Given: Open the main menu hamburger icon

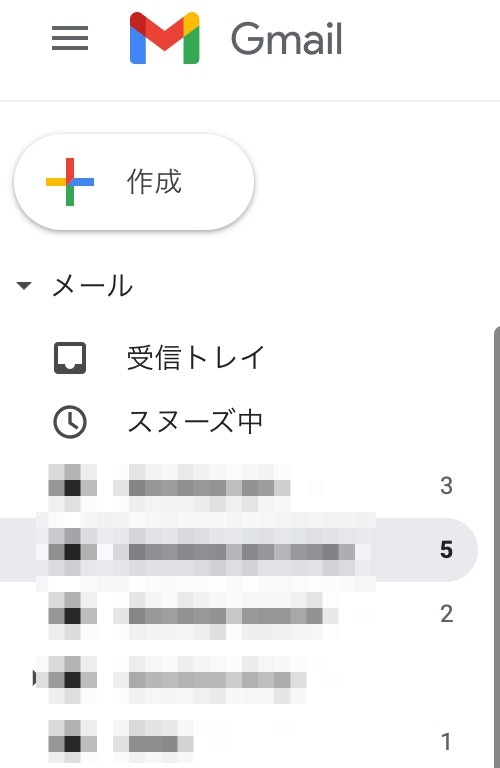Looking at the screenshot, I should pos(70,38).
